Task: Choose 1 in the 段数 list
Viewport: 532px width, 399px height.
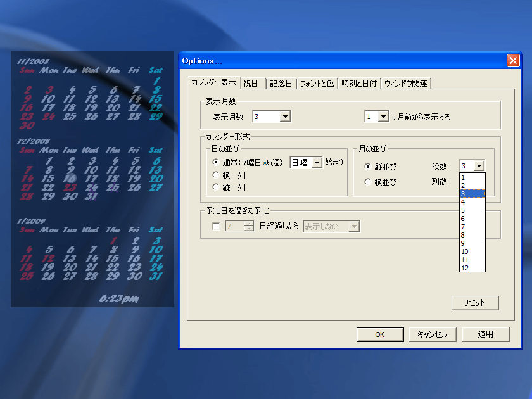Action: coord(472,177)
